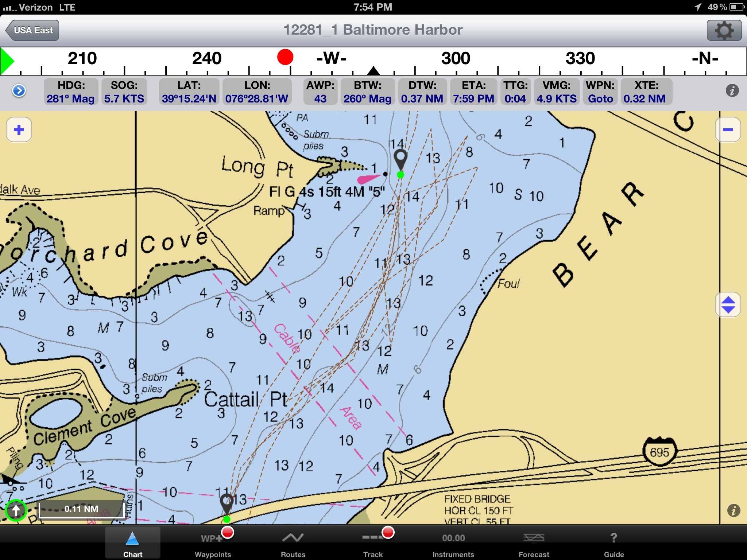Viewport: 747px width, 560px height.
Task: Open the Instruments tab
Action: 453,542
